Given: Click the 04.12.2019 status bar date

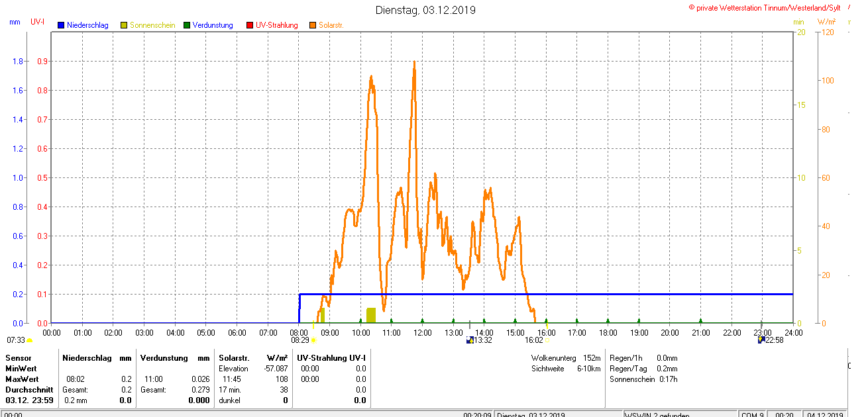Looking at the screenshot, I should pos(826,414).
